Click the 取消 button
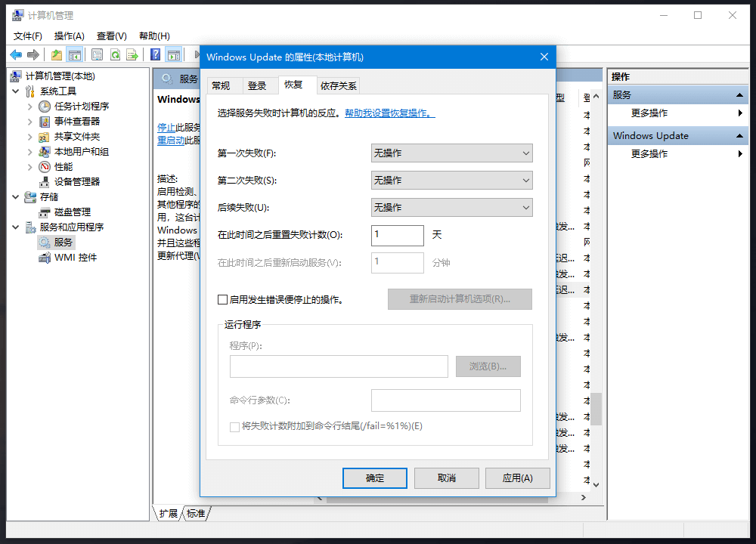 pos(447,478)
